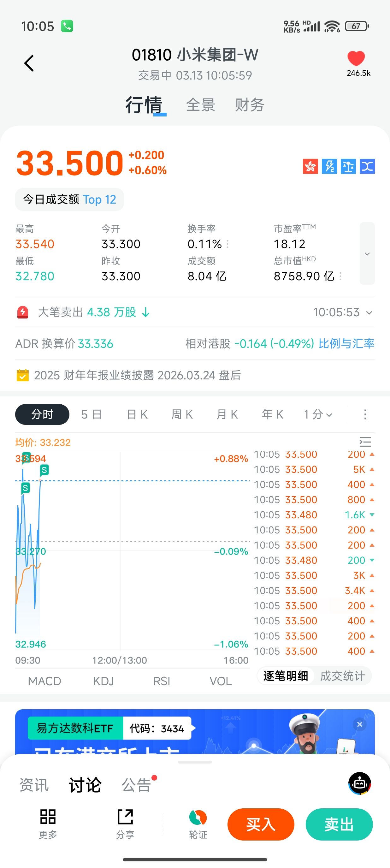
Task: Close the 易方达数科ETF ad banner
Action: pos(359,724)
